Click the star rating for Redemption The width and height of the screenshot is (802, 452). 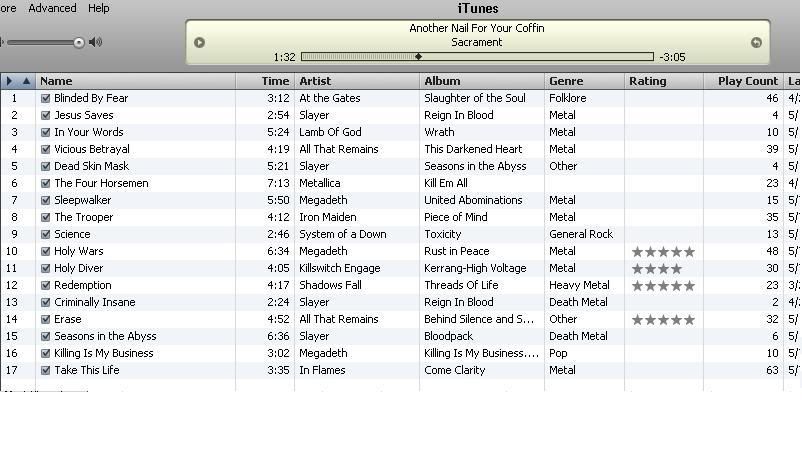coord(662,286)
